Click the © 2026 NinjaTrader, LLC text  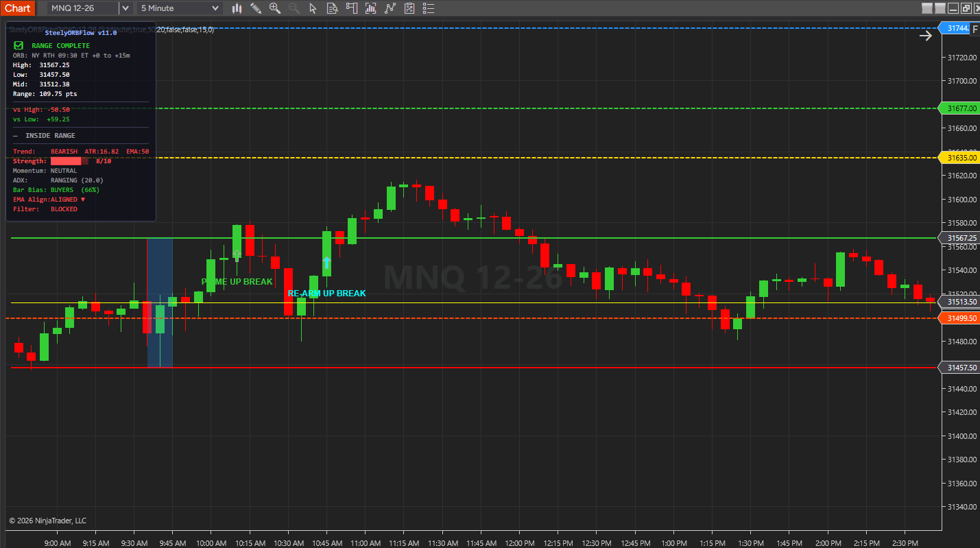48,521
